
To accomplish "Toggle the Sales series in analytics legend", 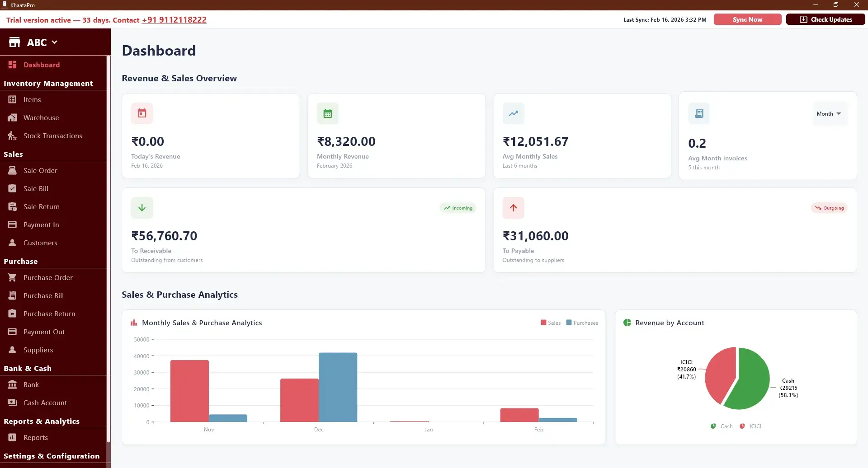I will pyautogui.click(x=551, y=323).
